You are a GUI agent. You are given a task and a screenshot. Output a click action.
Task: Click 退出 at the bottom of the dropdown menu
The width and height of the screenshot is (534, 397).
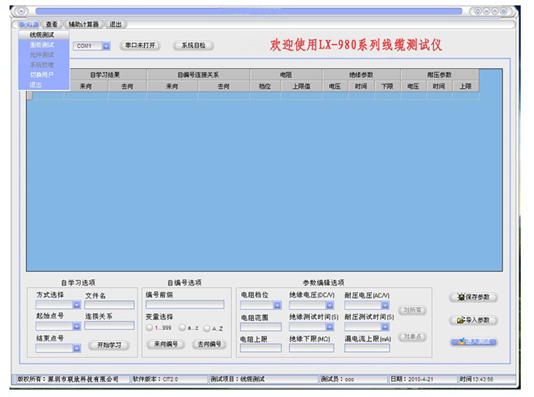pos(44,84)
